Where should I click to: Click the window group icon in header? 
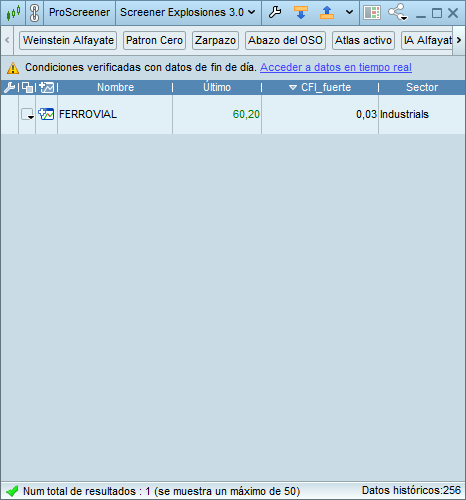(x=27, y=88)
